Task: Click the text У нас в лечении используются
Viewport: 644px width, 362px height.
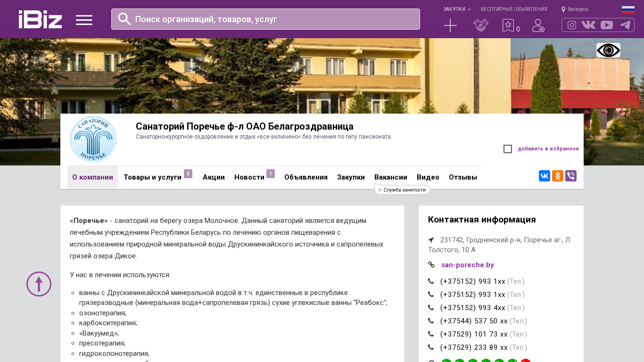Action: (120, 275)
